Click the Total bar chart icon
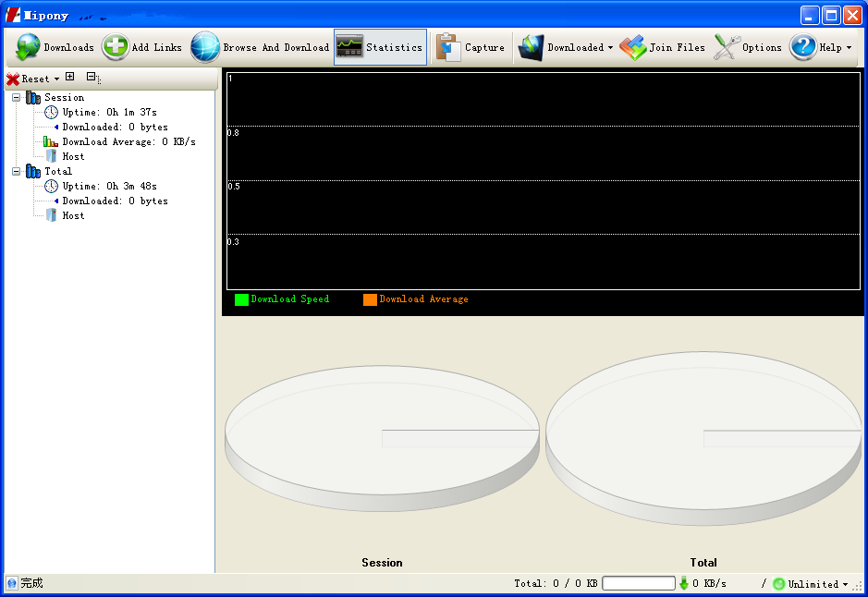Viewport: 868px width, 597px height. [x=33, y=172]
